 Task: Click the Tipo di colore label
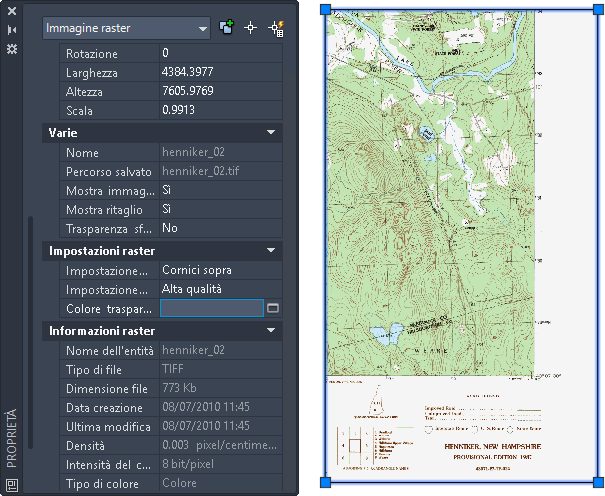click(x=102, y=484)
